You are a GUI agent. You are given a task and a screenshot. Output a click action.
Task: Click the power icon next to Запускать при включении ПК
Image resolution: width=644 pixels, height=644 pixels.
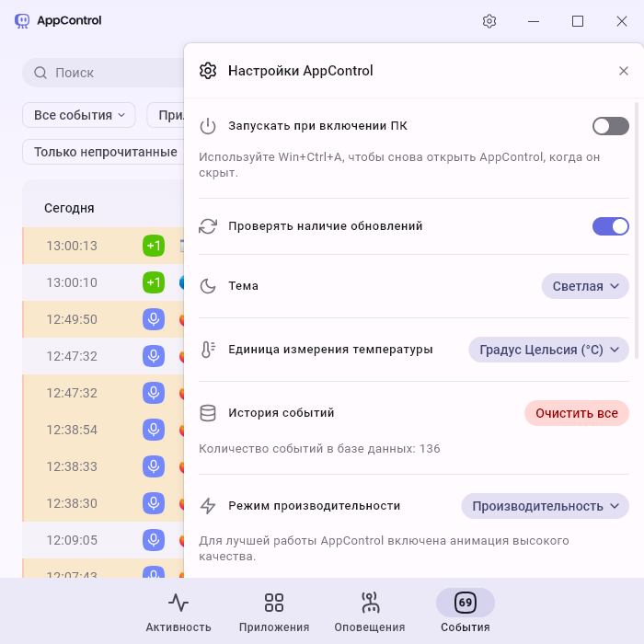click(x=208, y=126)
